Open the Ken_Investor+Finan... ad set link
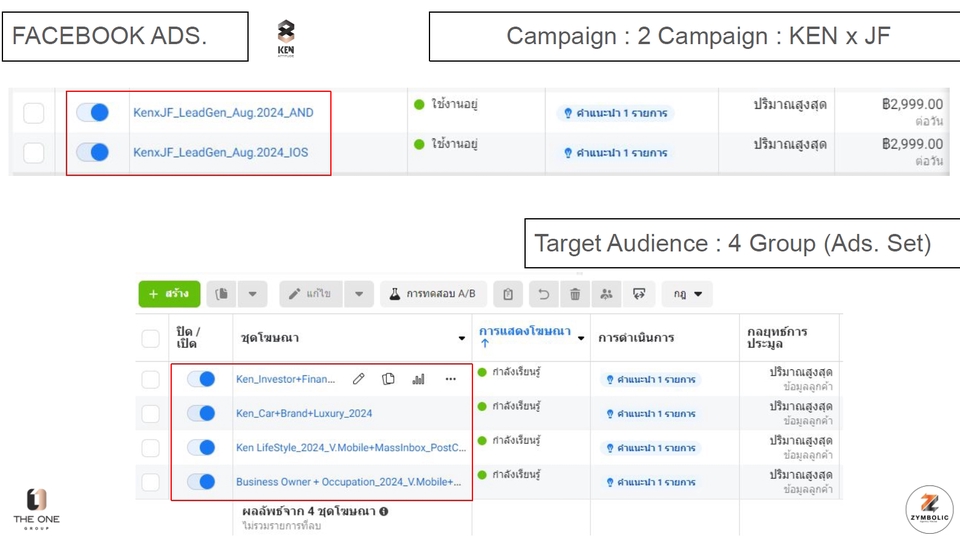The height and width of the screenshot is (541, 960). click(x=285, y=379)
